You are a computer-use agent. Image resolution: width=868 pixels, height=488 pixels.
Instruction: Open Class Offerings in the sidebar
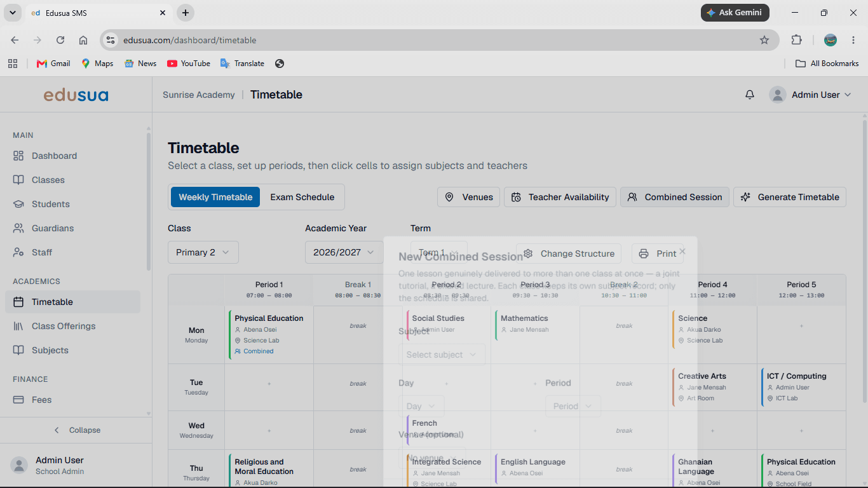pyautogui.click(x=72, y=326)
